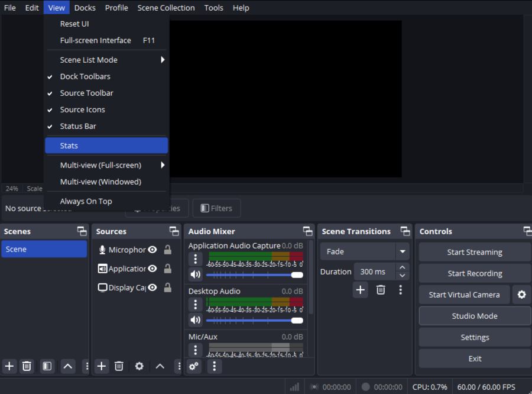The width and height of the screenshot is (532, 394).
Task: Uncheck Source Toolbar in View menu
Action: (x=86, y=93)
